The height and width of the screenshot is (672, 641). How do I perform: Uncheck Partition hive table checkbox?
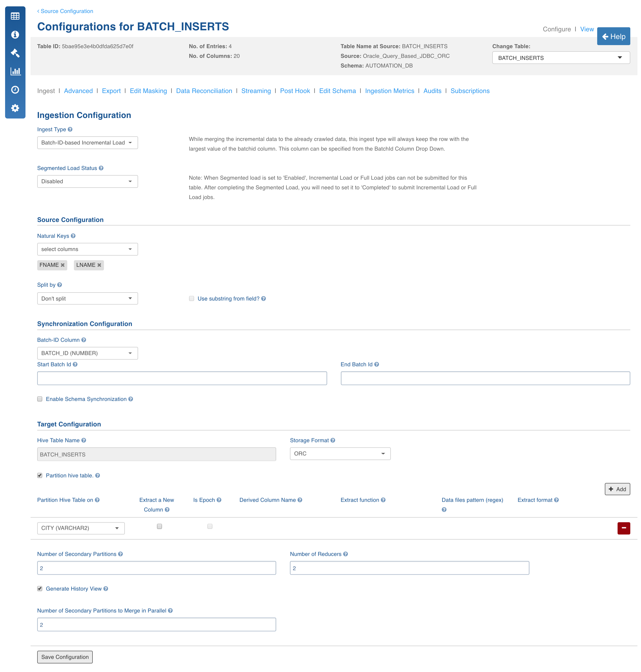(x=40, y=476)
